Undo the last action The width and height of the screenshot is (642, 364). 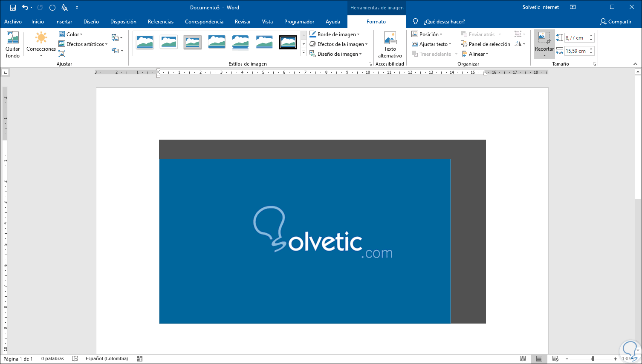coord(25,8)
